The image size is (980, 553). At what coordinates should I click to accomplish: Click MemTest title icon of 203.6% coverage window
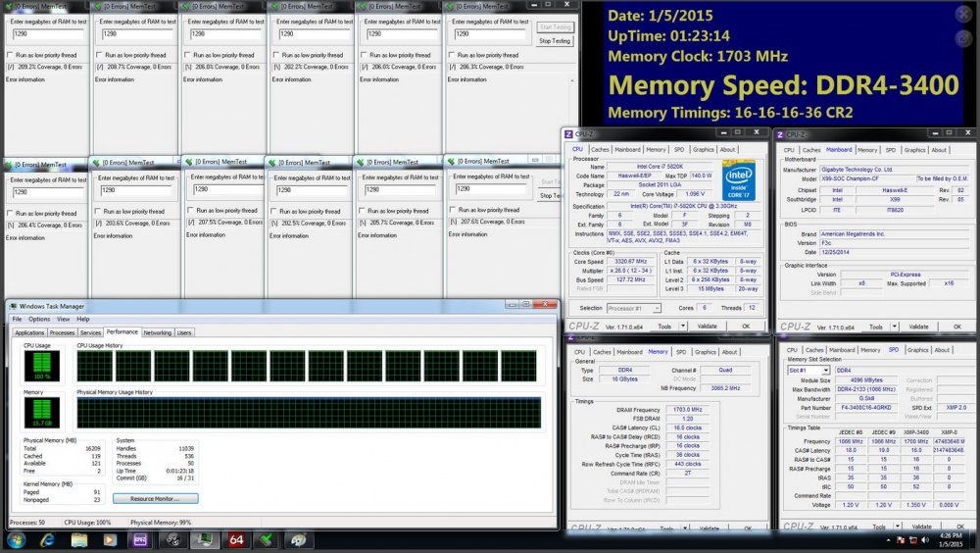(96, 163)
